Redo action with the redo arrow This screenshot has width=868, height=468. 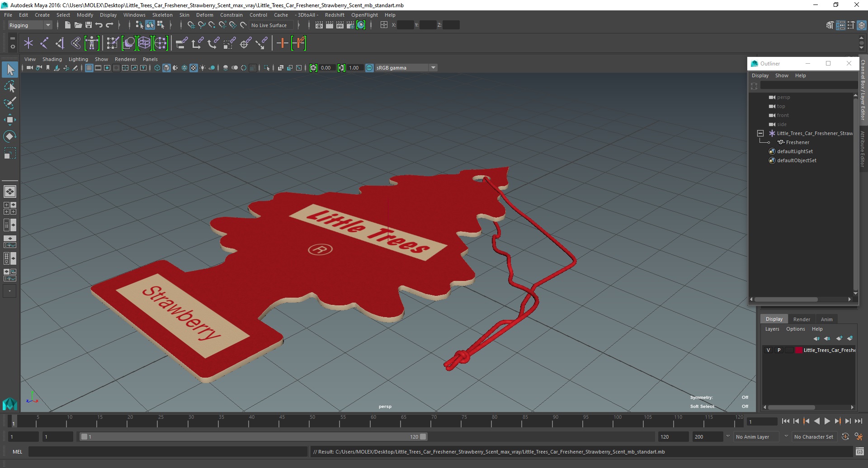tap(109, 25)
